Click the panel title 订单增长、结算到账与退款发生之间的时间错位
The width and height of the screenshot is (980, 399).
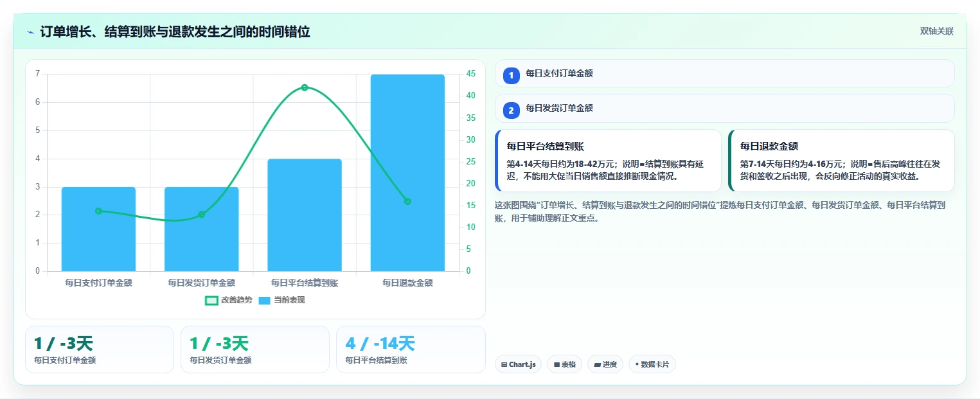(175, 31)
